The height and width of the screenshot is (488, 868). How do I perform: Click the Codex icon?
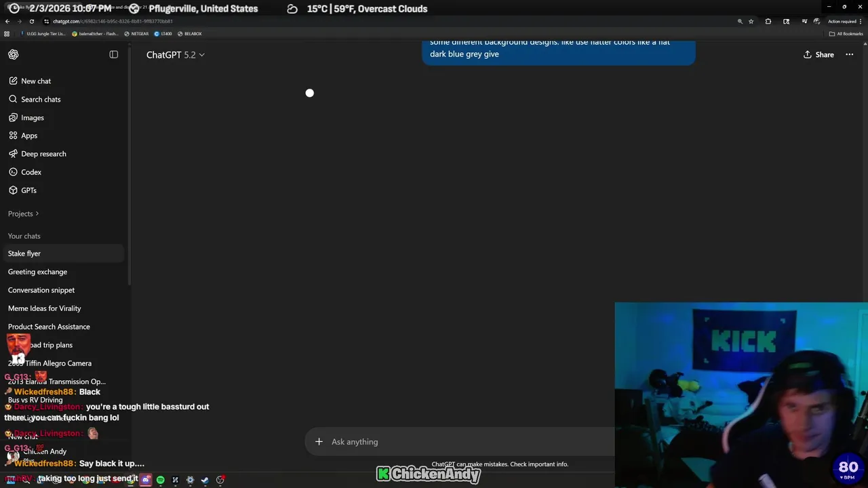tap(13, 172)
